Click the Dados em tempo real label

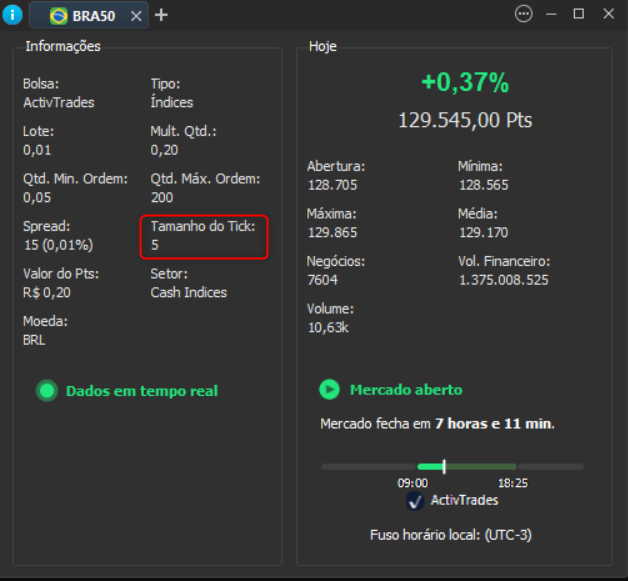click(141, 391)
